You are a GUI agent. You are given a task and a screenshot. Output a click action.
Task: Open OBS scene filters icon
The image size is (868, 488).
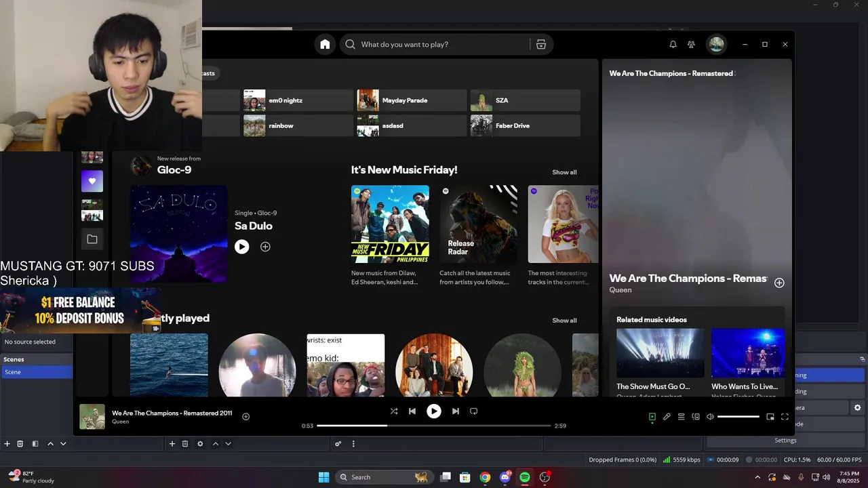pos(35,444)
